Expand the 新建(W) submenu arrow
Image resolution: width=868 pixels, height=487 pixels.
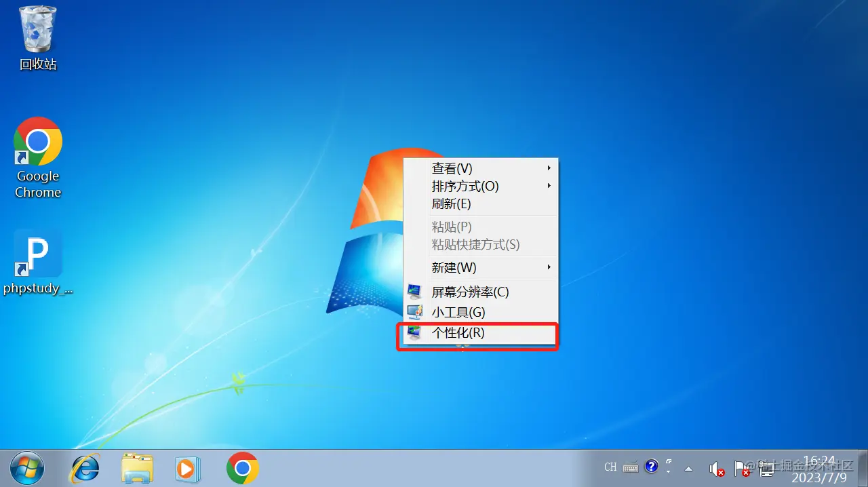tap(549, 267)
